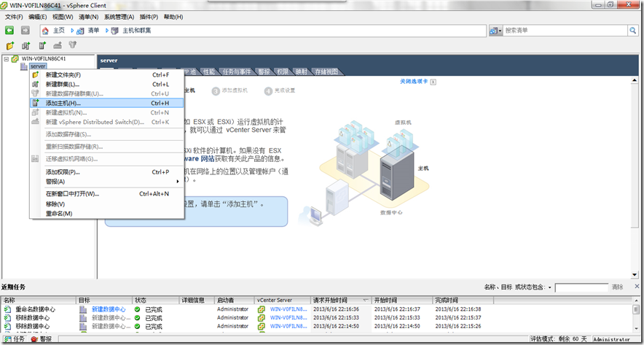Expand the 主页 breadcrumb arrow

72,31
